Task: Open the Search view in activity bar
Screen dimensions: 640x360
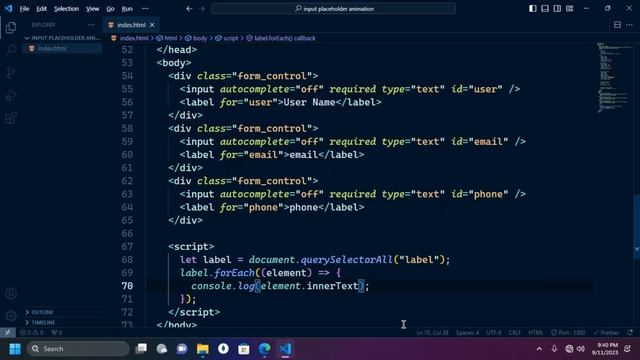Action: click(x=11, y=50)
